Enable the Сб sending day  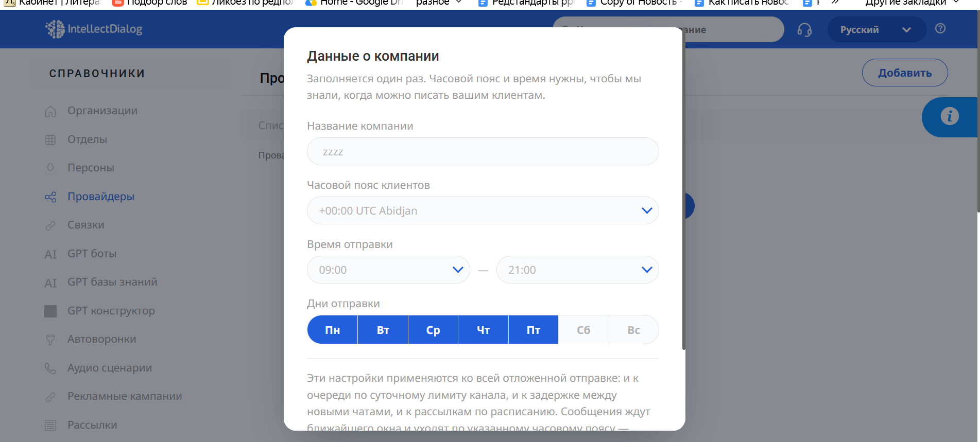click(x=583, y=330)
